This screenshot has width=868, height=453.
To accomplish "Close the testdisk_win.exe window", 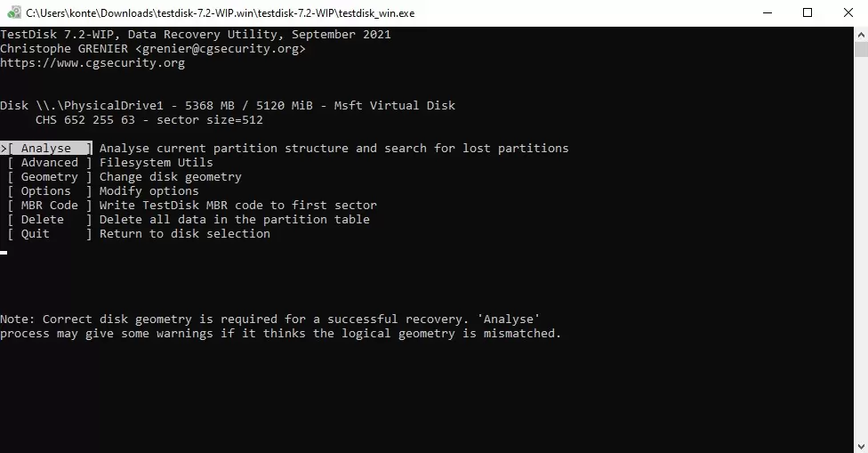I will tap(848, 13).
